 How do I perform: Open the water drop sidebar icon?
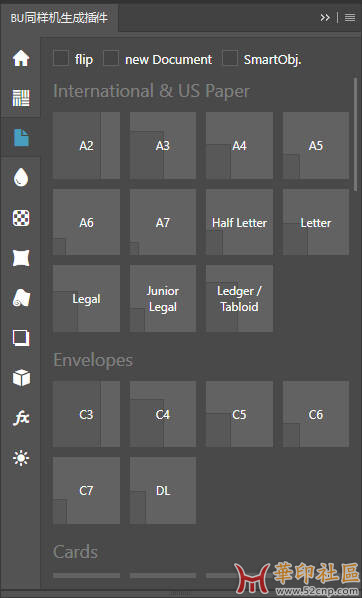21,177
